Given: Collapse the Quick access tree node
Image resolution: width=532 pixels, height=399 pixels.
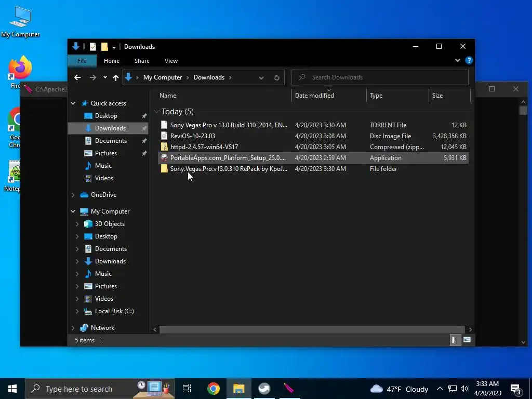Looking at the screenshot, I should 73,103.
